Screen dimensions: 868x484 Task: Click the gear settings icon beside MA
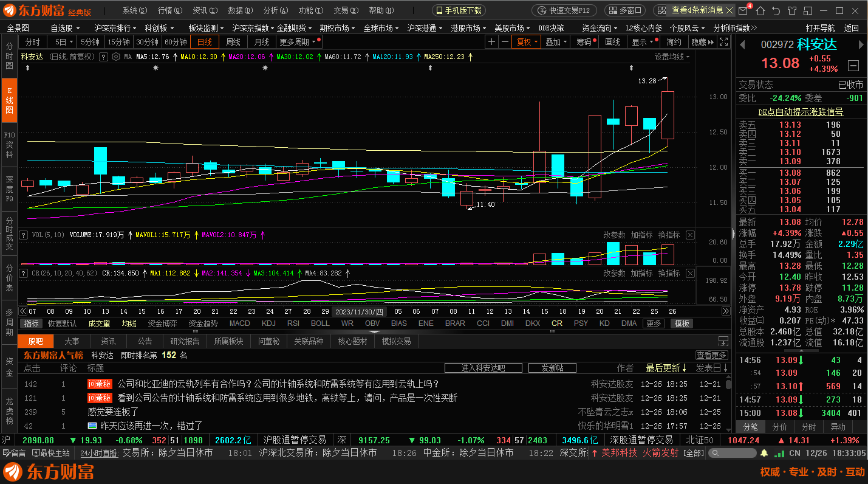point(115,57)
